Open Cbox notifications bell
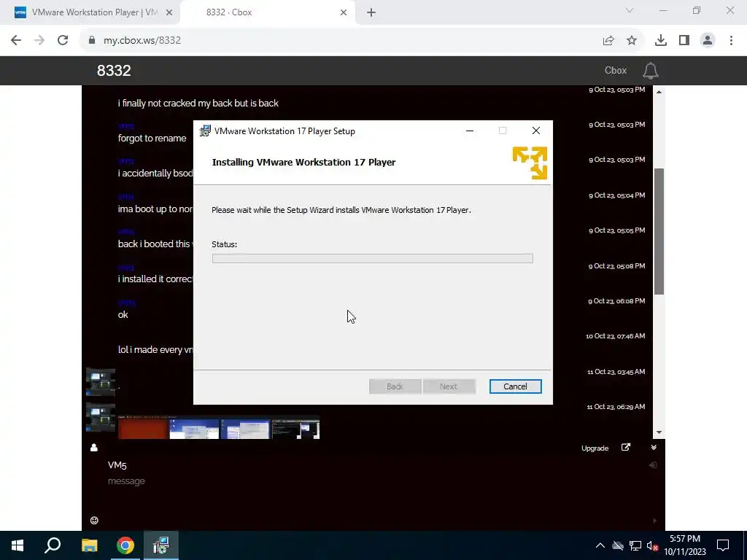This screenshot has width=747, height=560. pos(650,71)
